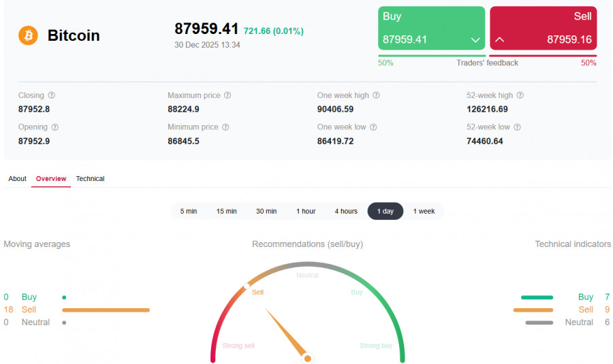The height and width of the screenshot is (364, 613).
Task: Click the Moving averages heading
Action: point(37,244)
